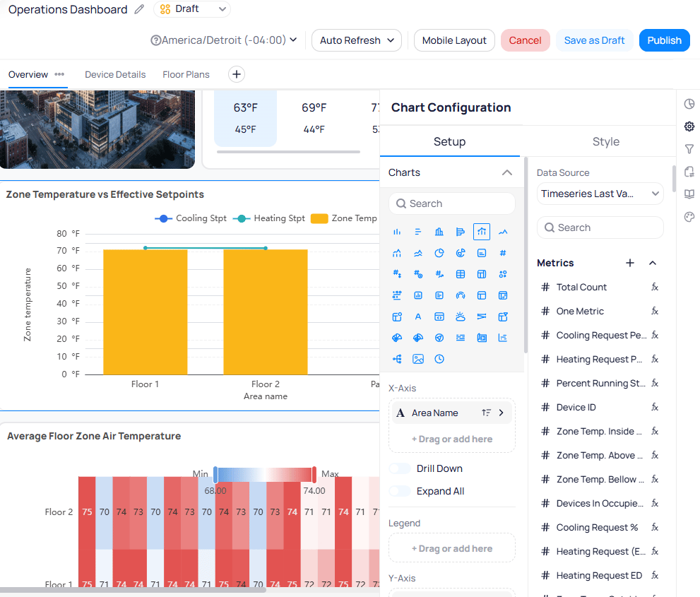Screen dimensions: 700x597
Task: Collapse the Charts section
Action: (x=506, y=173)
